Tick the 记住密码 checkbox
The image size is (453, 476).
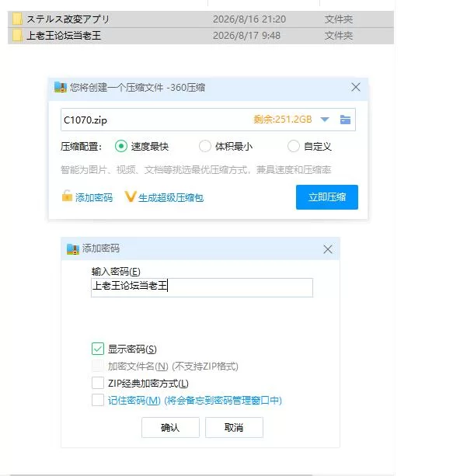pos(98,400)
